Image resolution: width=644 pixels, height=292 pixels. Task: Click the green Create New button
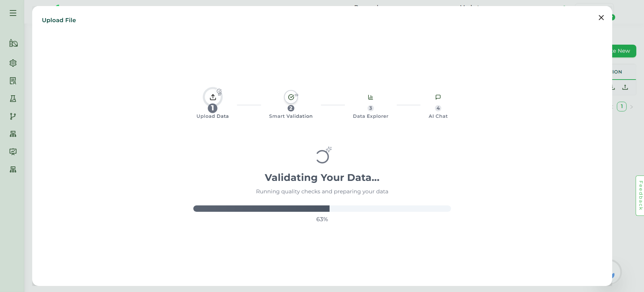coord(624,51)
